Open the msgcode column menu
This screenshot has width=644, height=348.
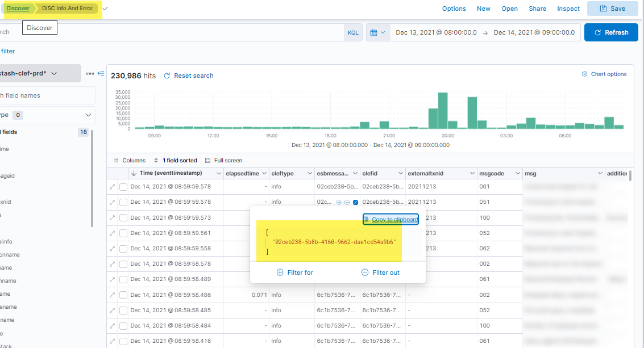pyautogui.click(x=517, y=174)
